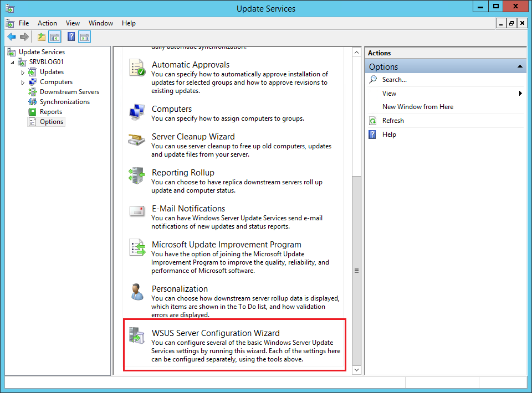The width and height of the screenshot is (532, 393).
Task: Click the Up One Level folder icon
Action: coord(42,37)
